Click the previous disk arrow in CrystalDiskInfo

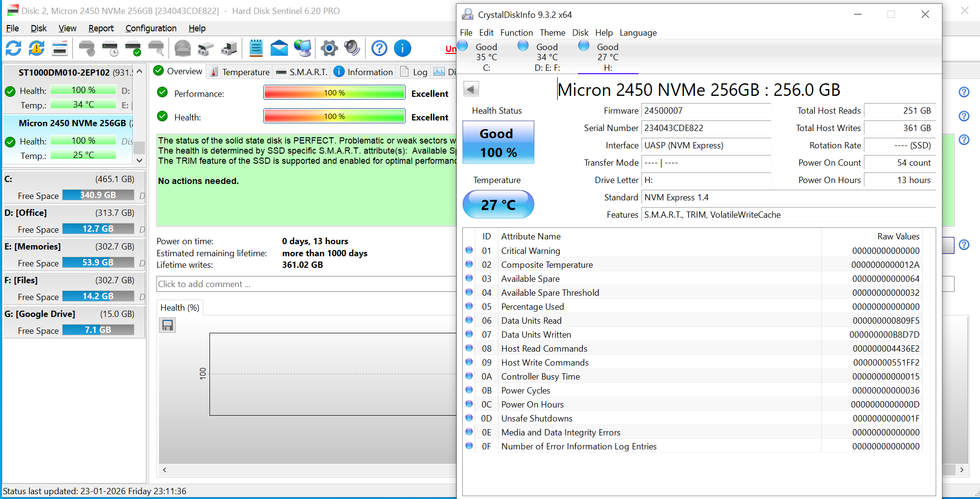[471, 89]
